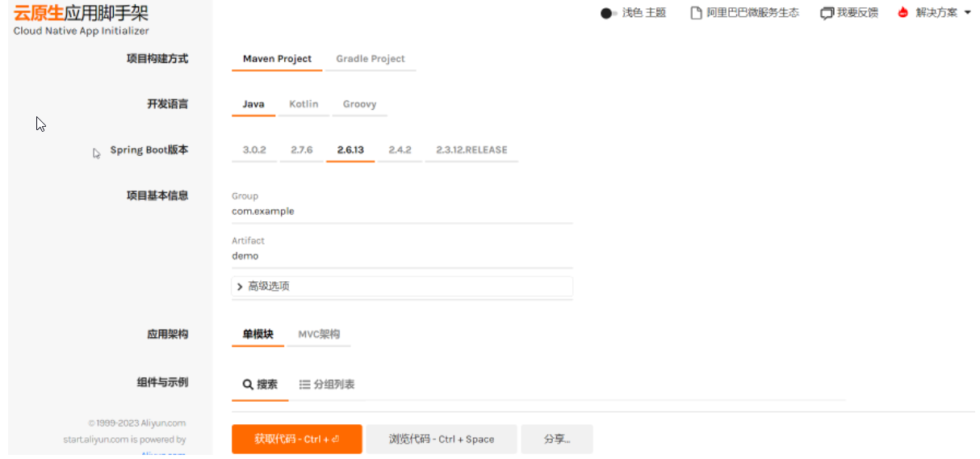
Task: Click the 开发语言 label
Action: pos(168,104)
